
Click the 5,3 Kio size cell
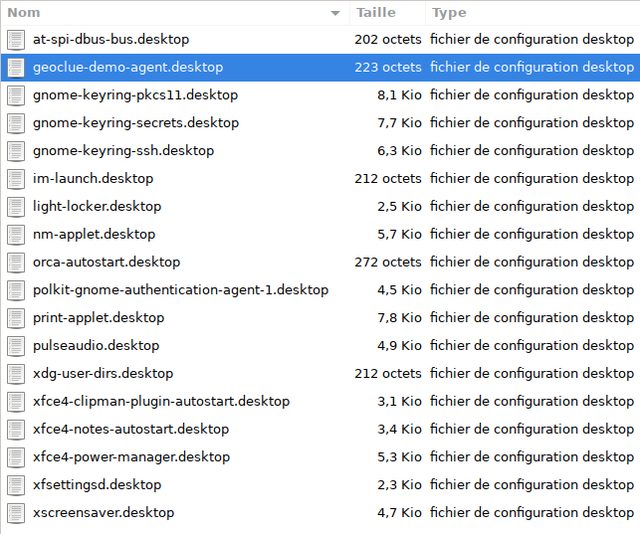(399, 457)
